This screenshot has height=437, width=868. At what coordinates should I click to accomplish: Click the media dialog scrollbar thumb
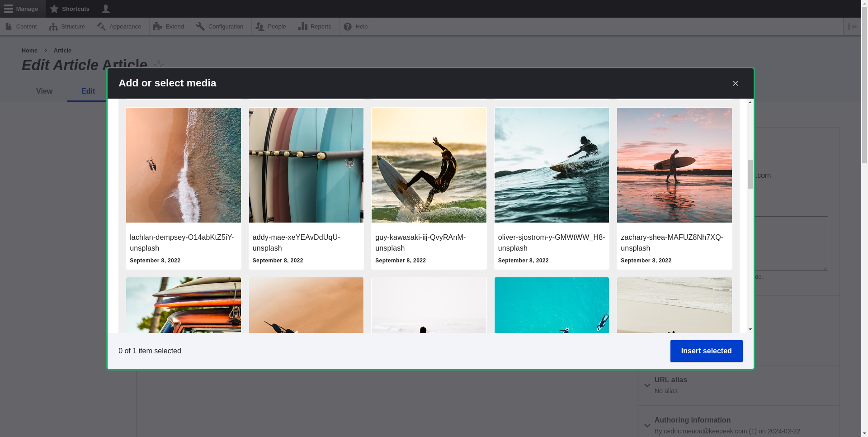(x=750, y=174)
